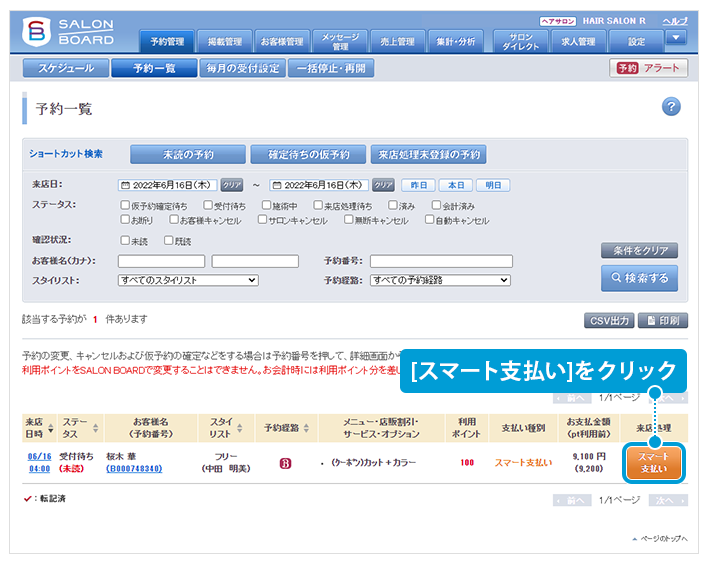Open 予約管理 tab
The height and width of the screenshot is (563, 710).
tap(167, 42)
